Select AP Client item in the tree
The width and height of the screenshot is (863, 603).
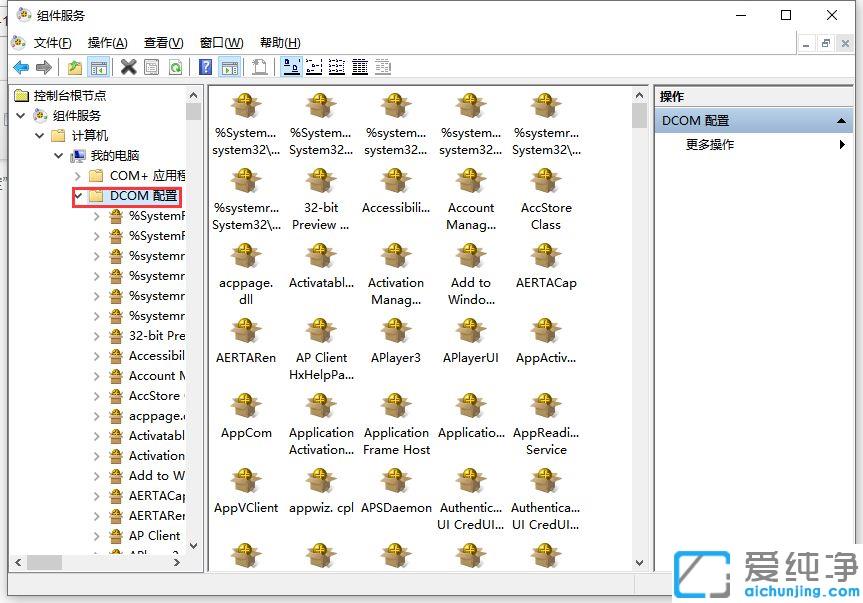point(154,535)
